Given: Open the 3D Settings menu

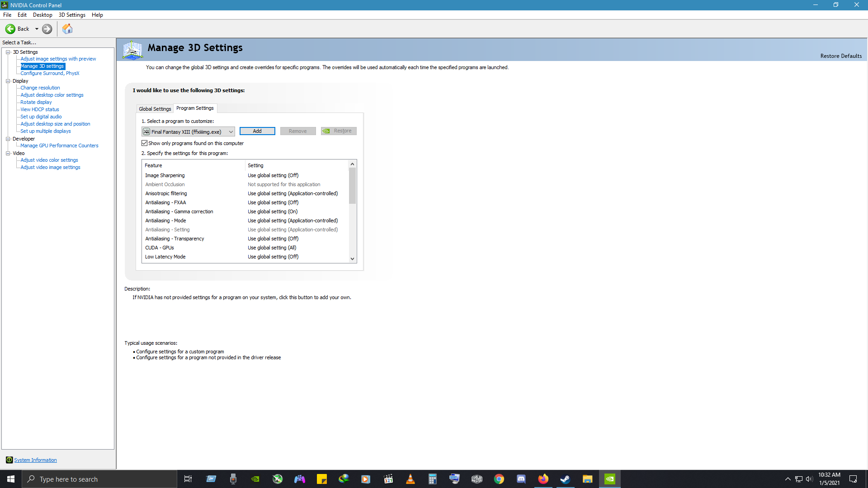Looking at the screenshot, I should tap(72, 15).
